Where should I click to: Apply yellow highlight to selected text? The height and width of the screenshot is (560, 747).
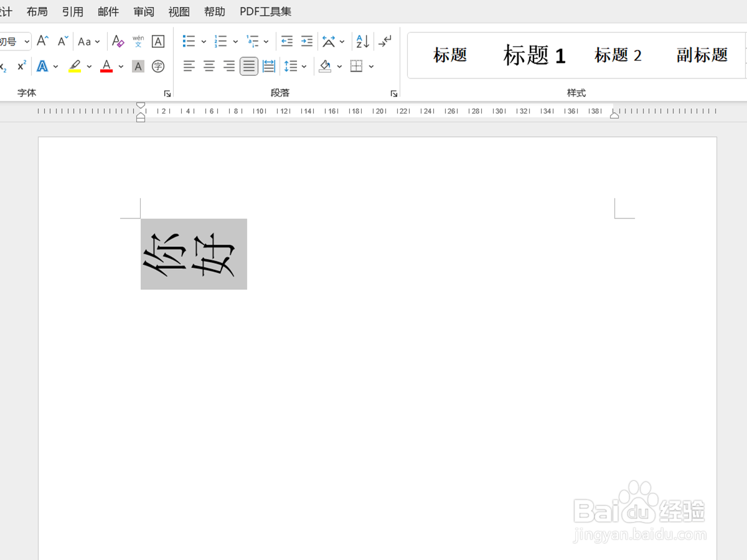point(75,66)
